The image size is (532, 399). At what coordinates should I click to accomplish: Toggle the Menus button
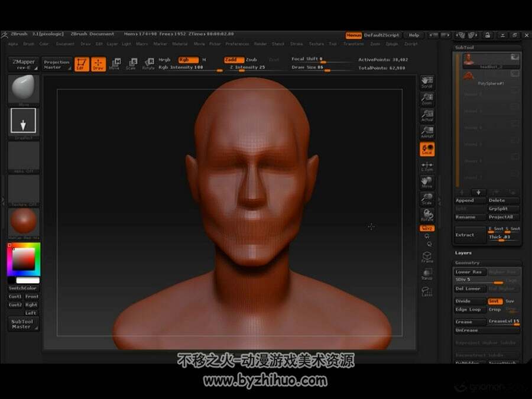[x=353, y=35]
